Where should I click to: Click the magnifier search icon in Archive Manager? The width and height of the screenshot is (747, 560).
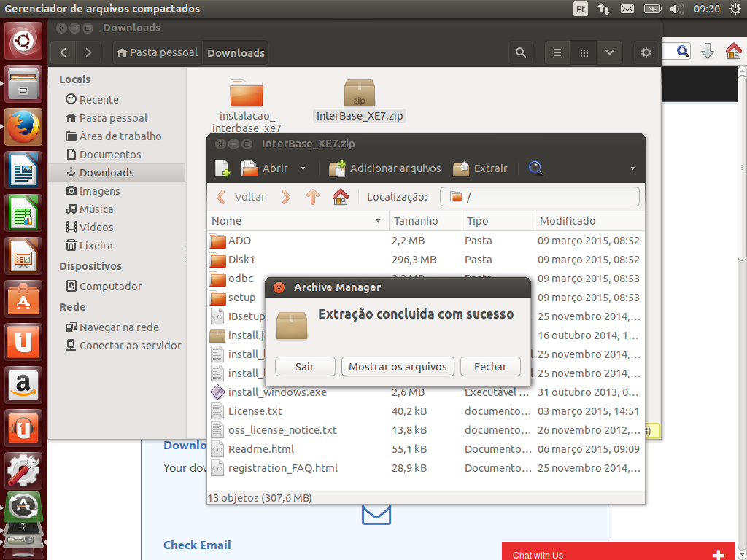536,168
